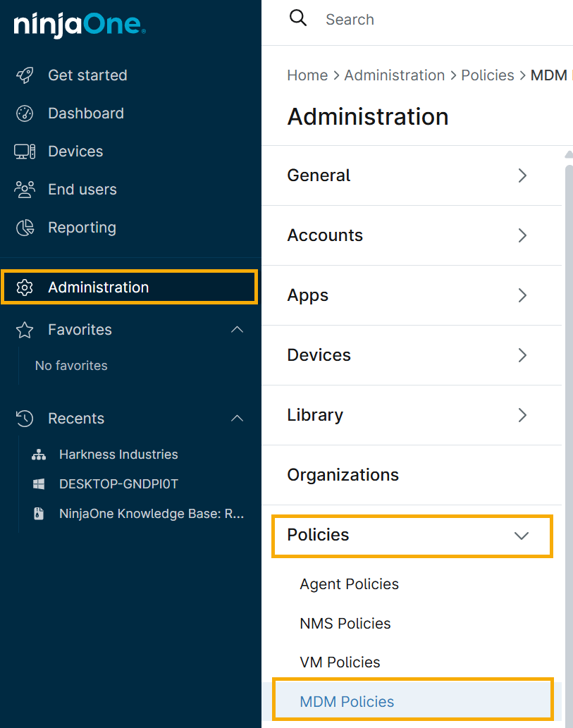Expand the Accounts section arrow
Viewport: 573px width, 728px height.
(522, 235)
